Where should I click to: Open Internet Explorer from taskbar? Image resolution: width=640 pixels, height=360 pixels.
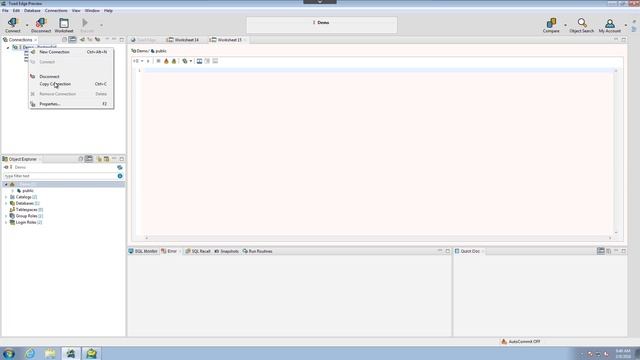coord(30,353)
